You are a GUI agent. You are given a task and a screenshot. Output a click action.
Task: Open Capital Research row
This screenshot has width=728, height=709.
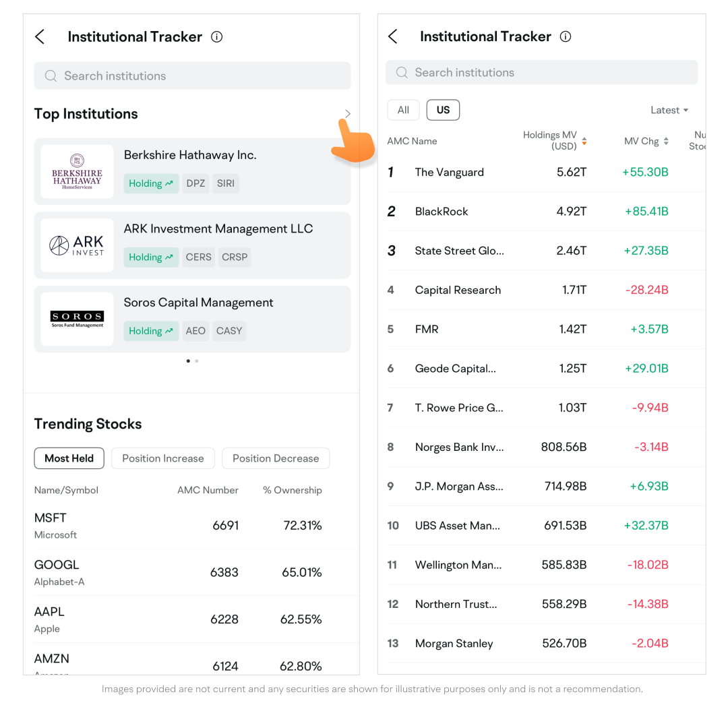[547, 290]
